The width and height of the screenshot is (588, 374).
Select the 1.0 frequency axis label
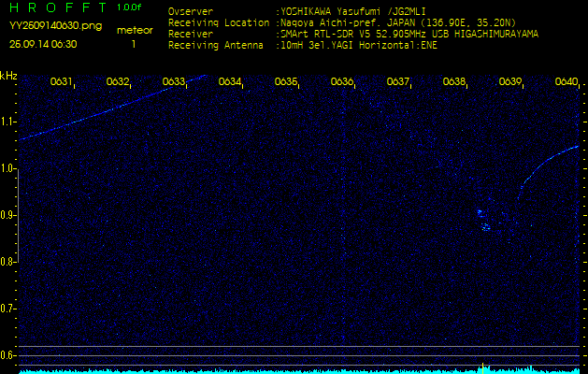8,168
